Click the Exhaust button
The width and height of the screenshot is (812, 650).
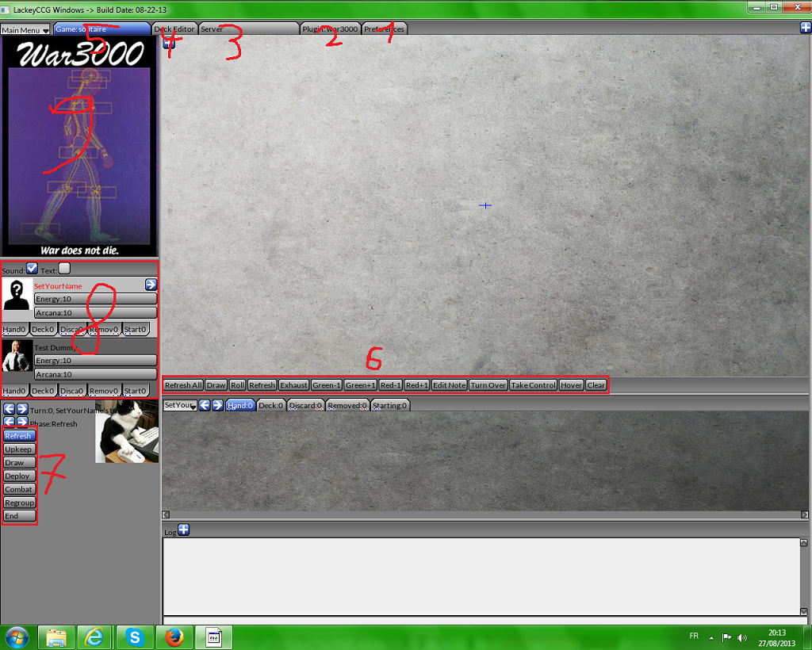tap(293, 385)
